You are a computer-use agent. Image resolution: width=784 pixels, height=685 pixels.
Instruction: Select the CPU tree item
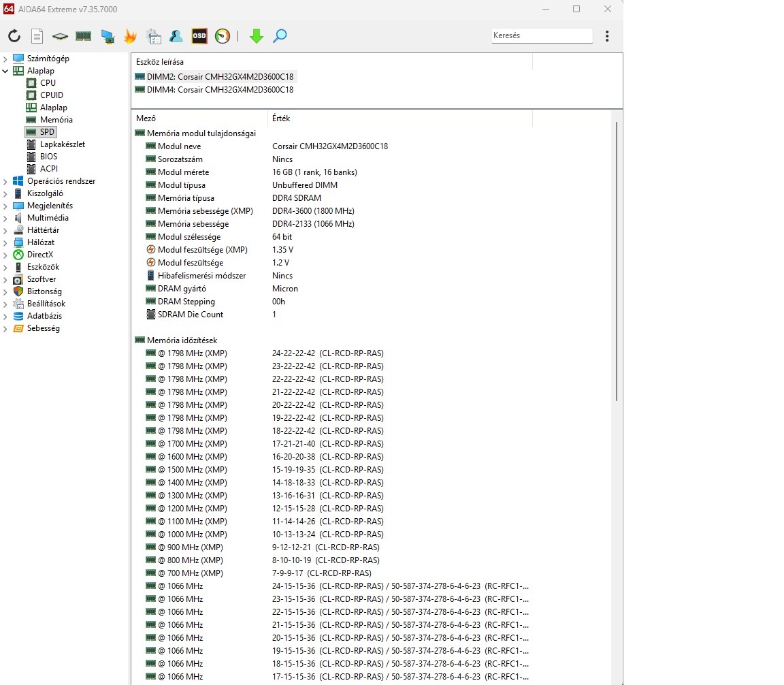point(48,83)
